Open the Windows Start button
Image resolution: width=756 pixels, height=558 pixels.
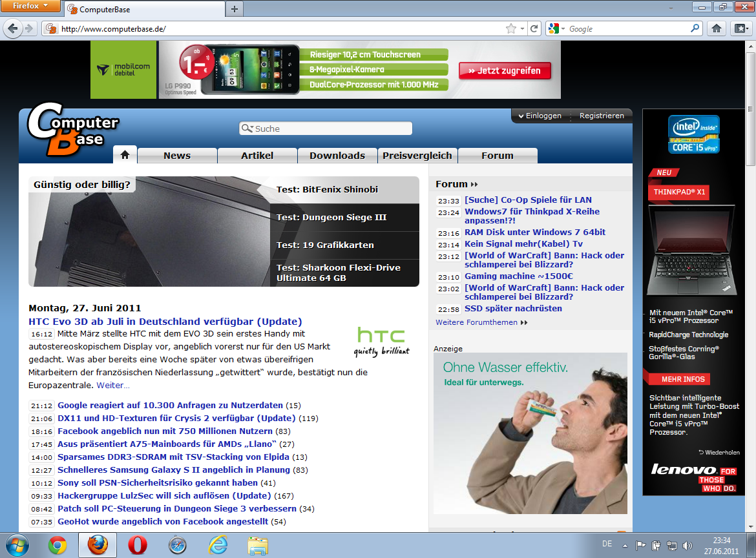click(x=17, y=546)
